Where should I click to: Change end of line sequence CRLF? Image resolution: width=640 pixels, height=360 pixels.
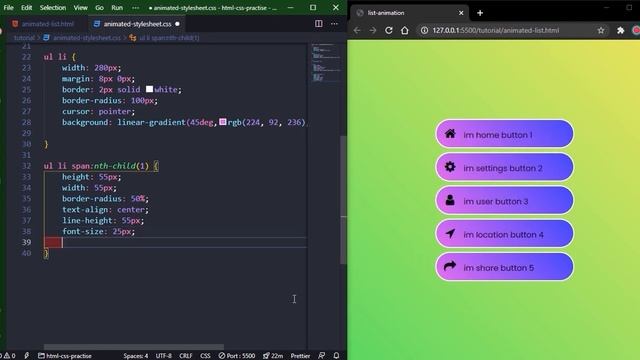click(x=186, y=356)
